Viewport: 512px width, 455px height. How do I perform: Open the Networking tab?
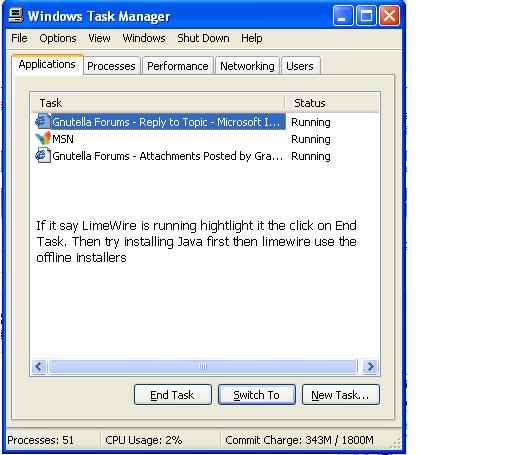[x=247, y=66]
